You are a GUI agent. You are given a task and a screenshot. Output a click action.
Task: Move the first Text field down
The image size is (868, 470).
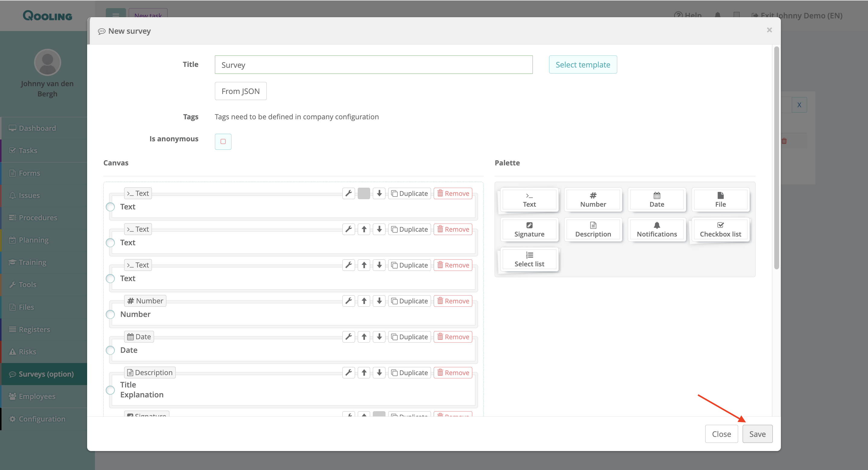tap(379, 193)
